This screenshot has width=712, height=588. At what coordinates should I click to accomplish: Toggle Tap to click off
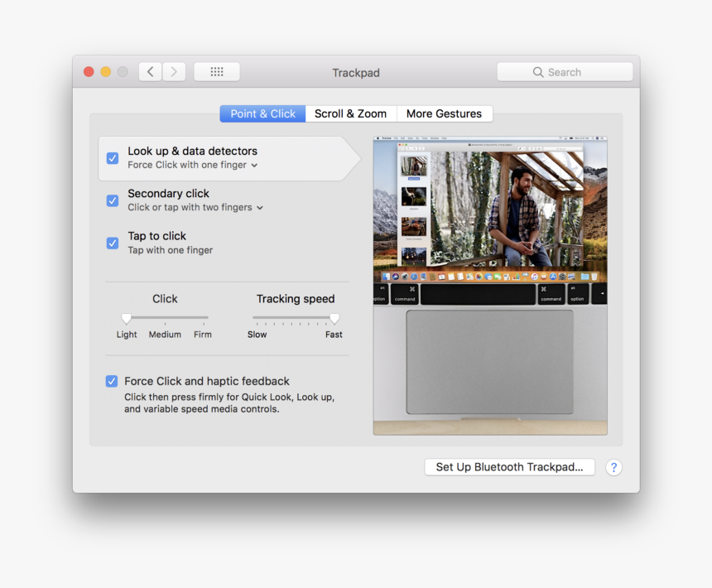(x=112, y=243)
